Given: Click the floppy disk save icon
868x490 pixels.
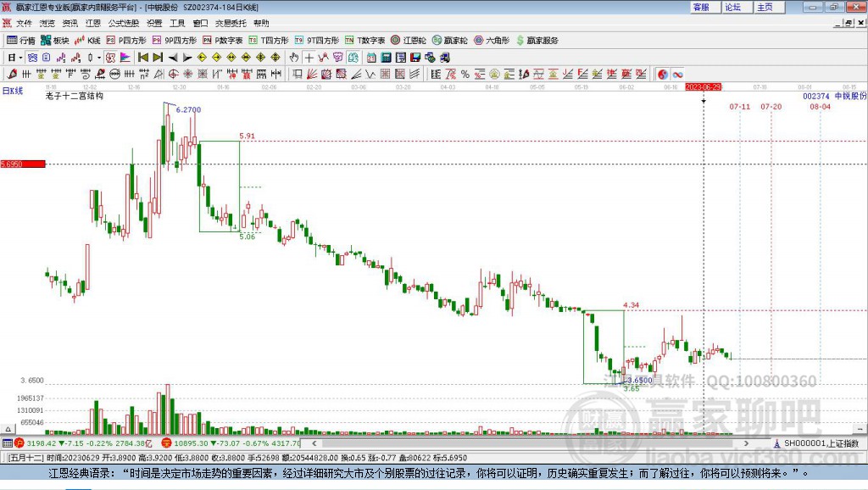Looking at the screenshot, I should (415, 58).
